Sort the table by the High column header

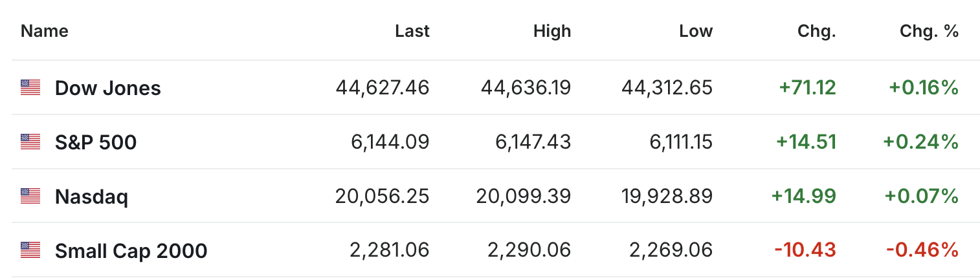coord(552,31)
